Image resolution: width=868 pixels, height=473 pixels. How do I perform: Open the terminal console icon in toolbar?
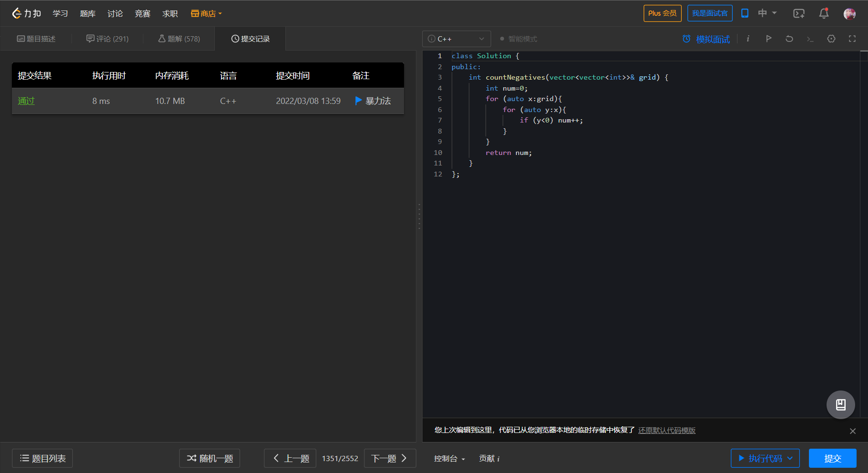pyautogui.click(x=810, y=39)
